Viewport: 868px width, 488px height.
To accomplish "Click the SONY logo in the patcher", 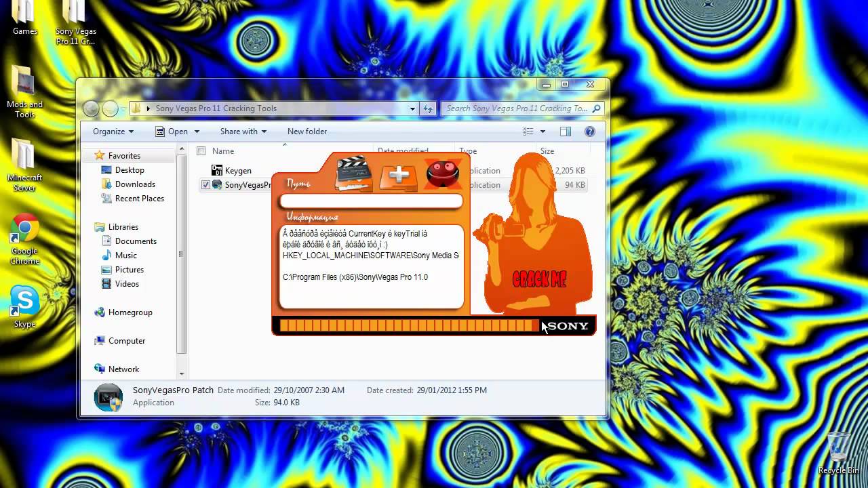I will click(568, 326).
